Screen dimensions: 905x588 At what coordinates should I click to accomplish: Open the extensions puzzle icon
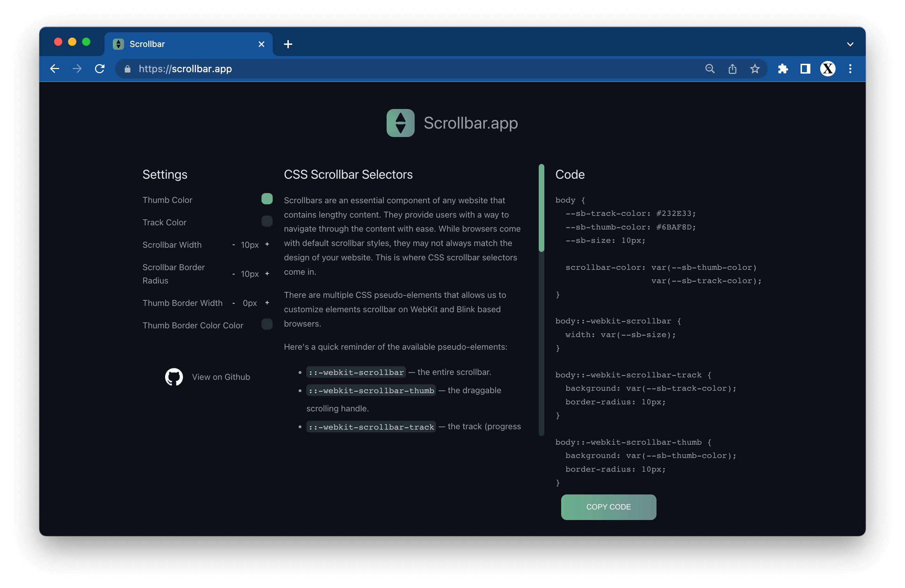pyautogui.click(x=783, y=69)
